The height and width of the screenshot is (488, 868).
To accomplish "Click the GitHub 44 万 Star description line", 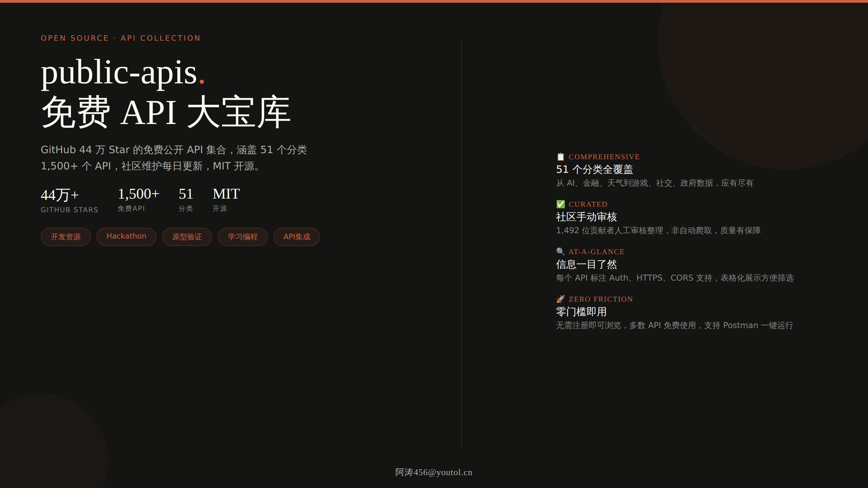I will tap(174, 150).
